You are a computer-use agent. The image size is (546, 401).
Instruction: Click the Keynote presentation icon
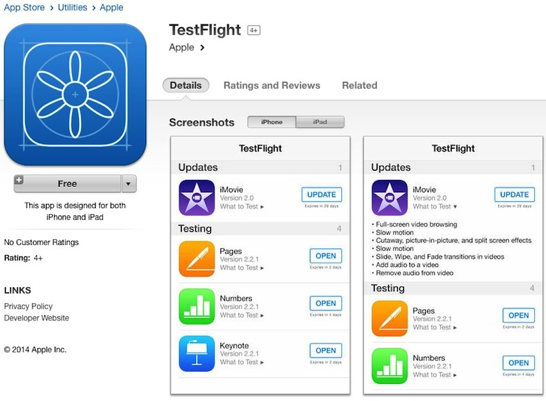(197, 354)
